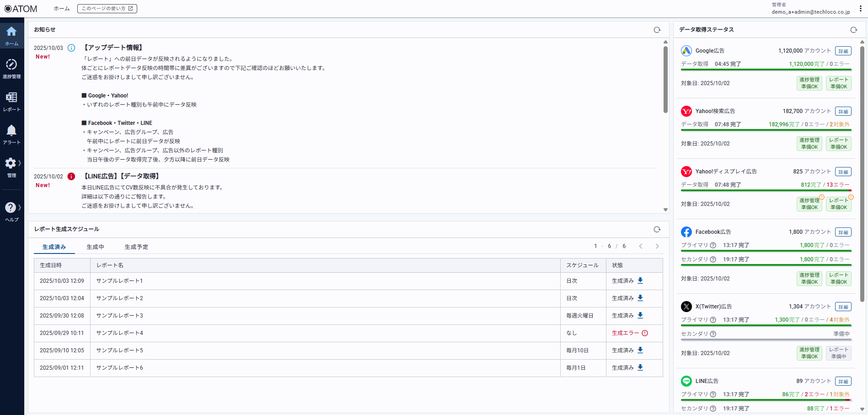Open 詳細 for Google広告
Screen dimensions: 868x415
(843, 51)
